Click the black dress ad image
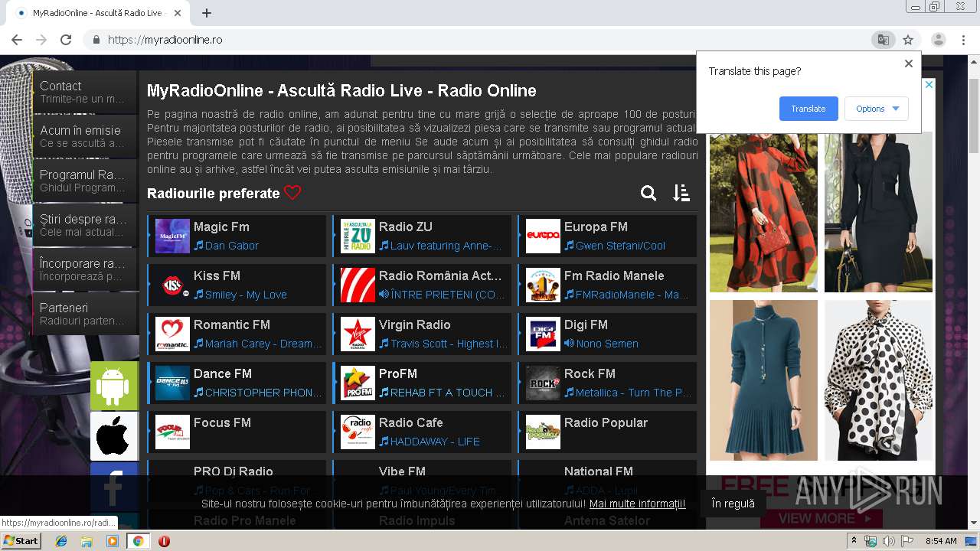Viewport: 980px width, 551px height. point(878,212)
